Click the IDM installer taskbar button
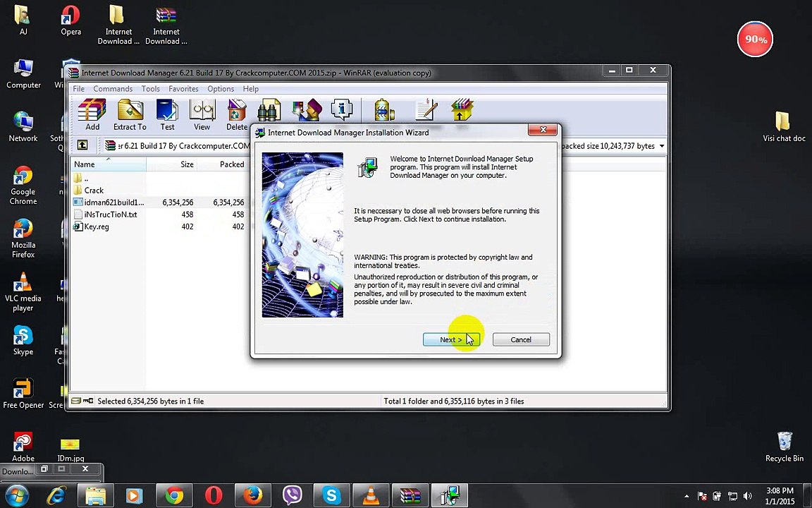 coord(450,496)
